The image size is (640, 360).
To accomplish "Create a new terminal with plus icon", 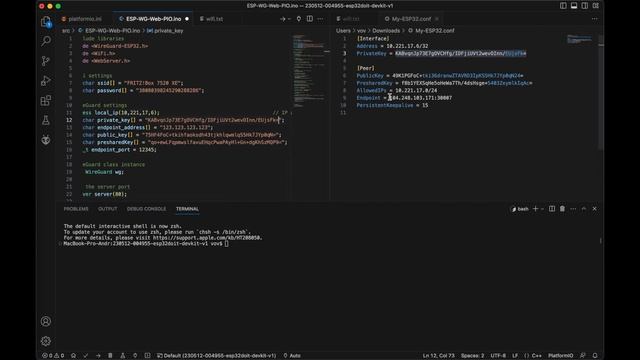I will [536, 209].
